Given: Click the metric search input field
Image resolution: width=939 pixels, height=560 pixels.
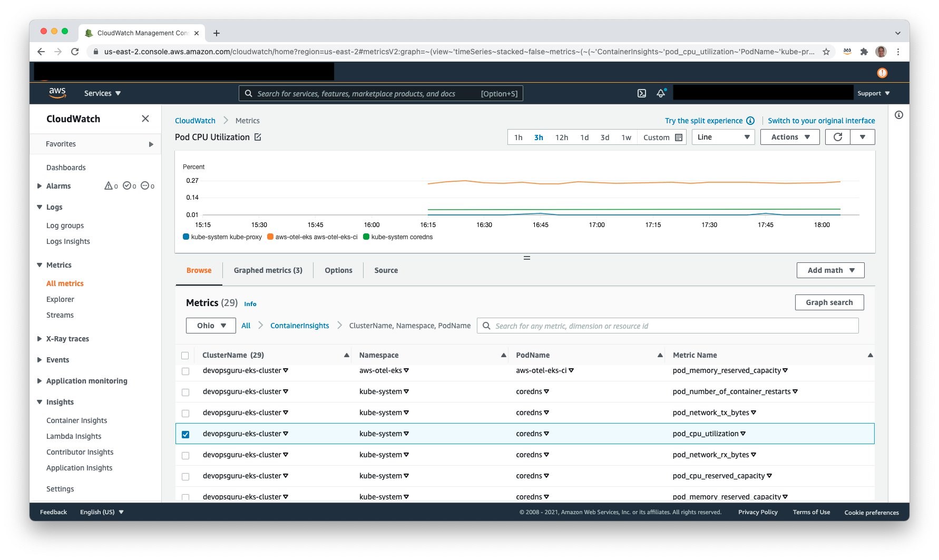Looking at the screenshot, I should click(668, 326).
